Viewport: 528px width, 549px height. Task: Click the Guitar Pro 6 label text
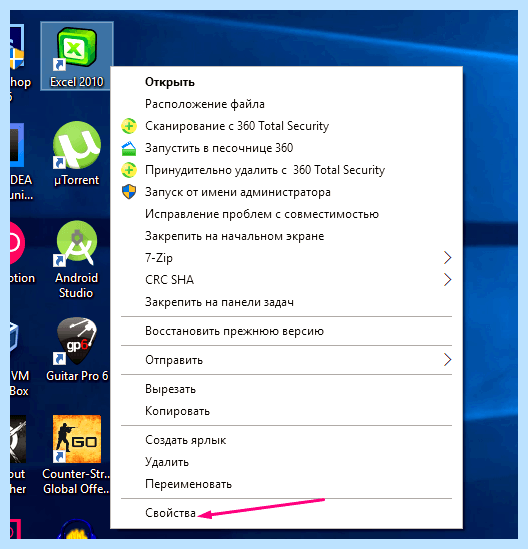click(77, 376)
